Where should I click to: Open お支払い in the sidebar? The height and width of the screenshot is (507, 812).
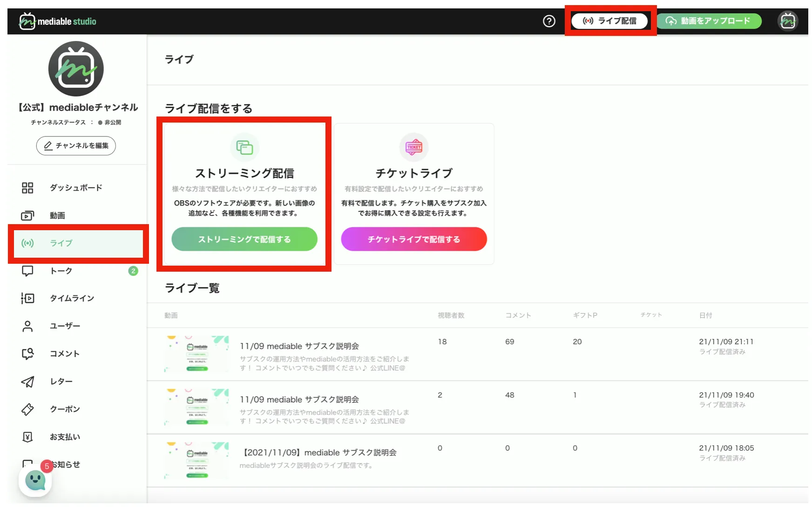(x=65, y=437)
